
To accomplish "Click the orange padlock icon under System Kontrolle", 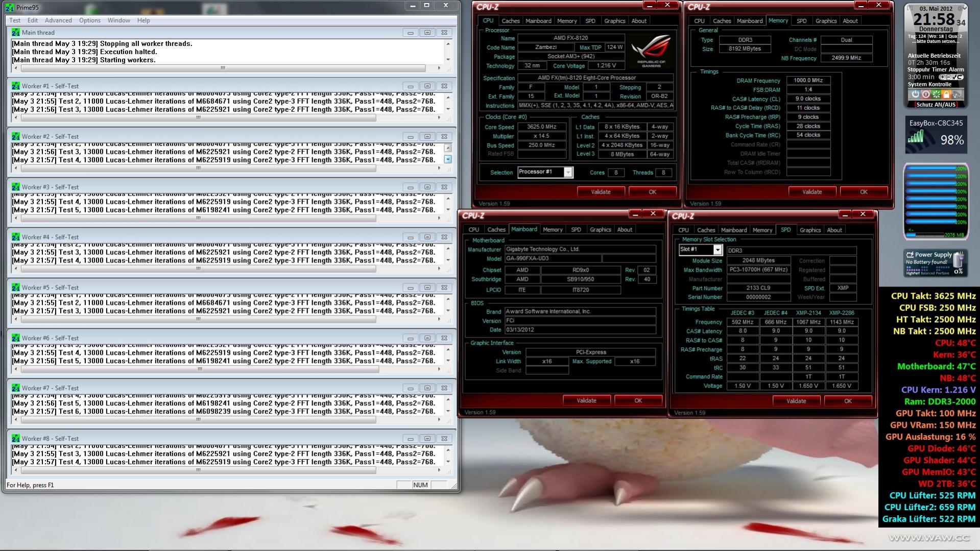I will [x=946, y=94].
